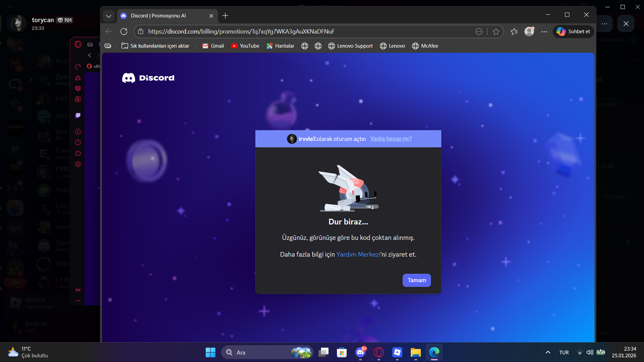Open File Explorer from the taskbar

(415, 352)
